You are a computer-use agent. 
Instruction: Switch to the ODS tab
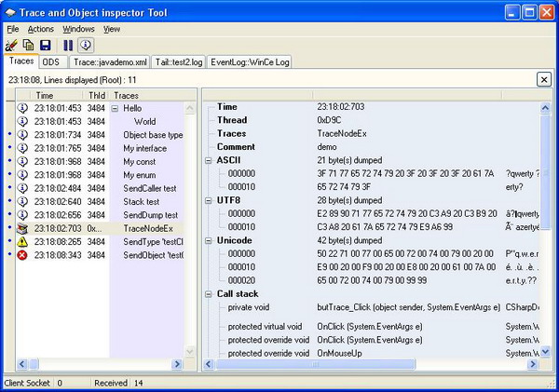pos(51,62)
